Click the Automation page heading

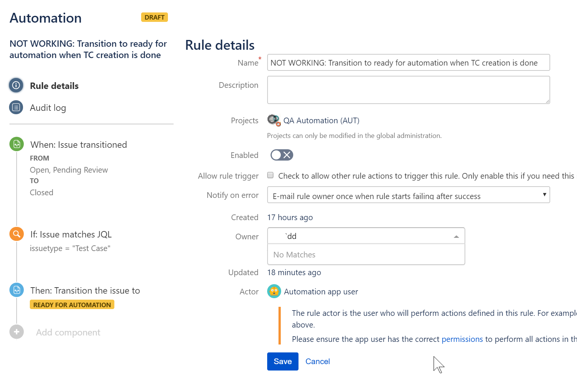click(x=46, y=18)
